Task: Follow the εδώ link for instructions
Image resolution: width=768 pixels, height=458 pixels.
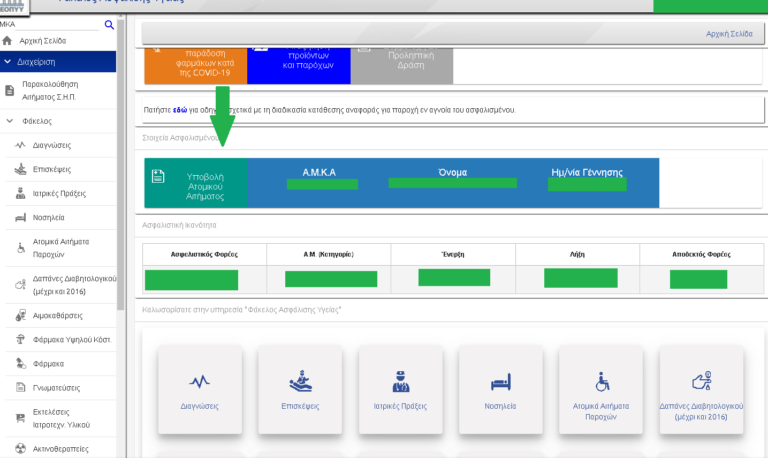Action: point(180,109)
